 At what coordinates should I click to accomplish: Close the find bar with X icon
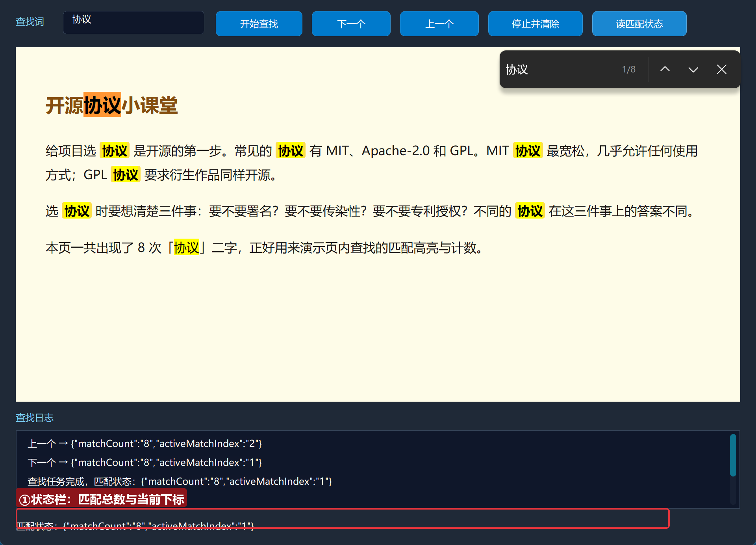coord(722,69)
